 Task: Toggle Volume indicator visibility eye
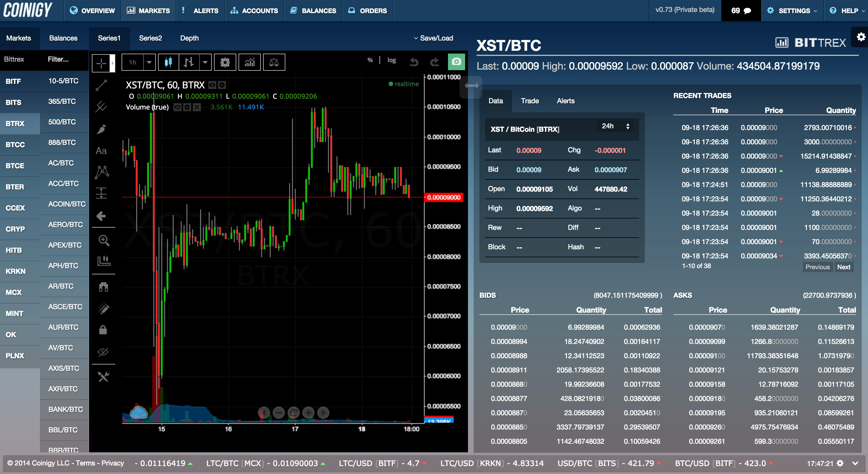177,107
